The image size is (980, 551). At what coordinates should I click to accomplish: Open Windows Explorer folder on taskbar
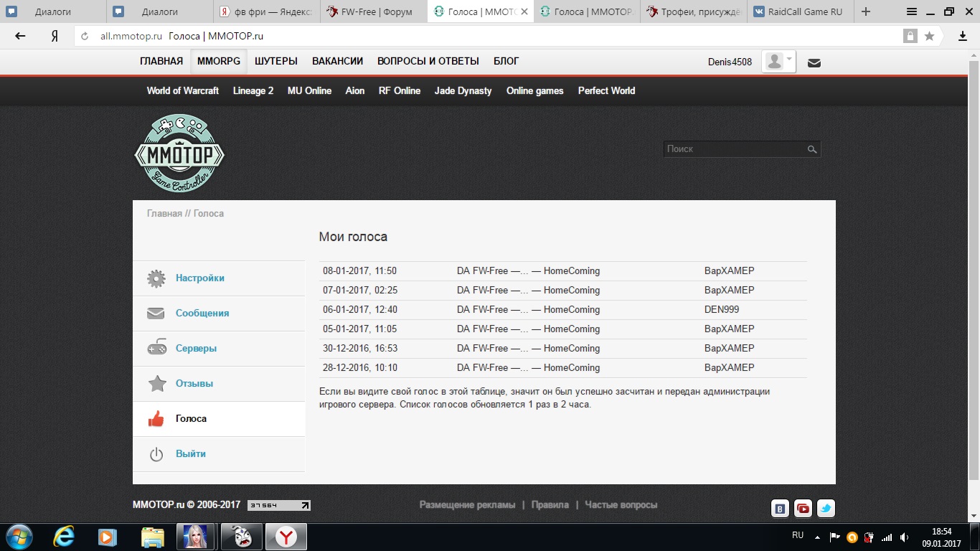tap(152, 537)
